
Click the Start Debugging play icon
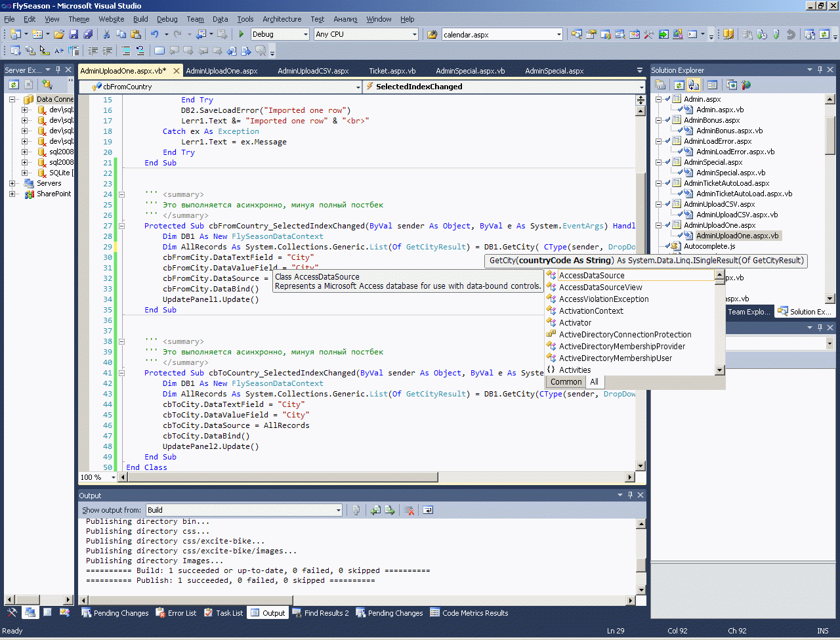[241, 34]
